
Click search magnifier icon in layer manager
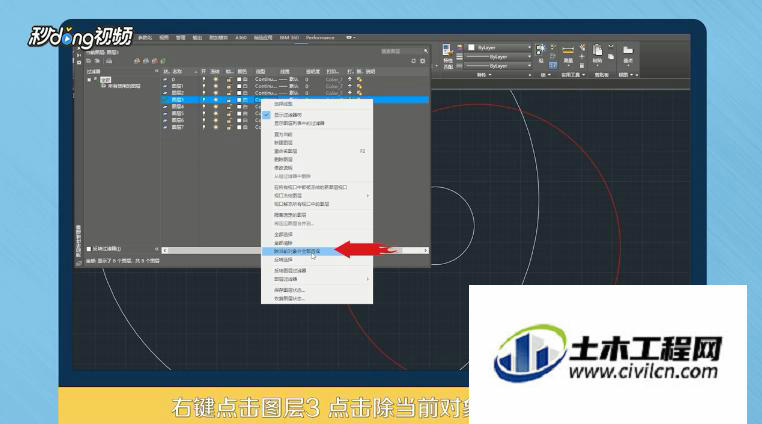point(426,51)
